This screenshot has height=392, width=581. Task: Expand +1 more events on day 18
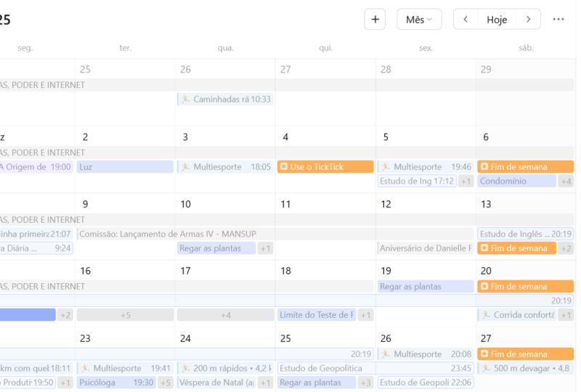(366, 315)
